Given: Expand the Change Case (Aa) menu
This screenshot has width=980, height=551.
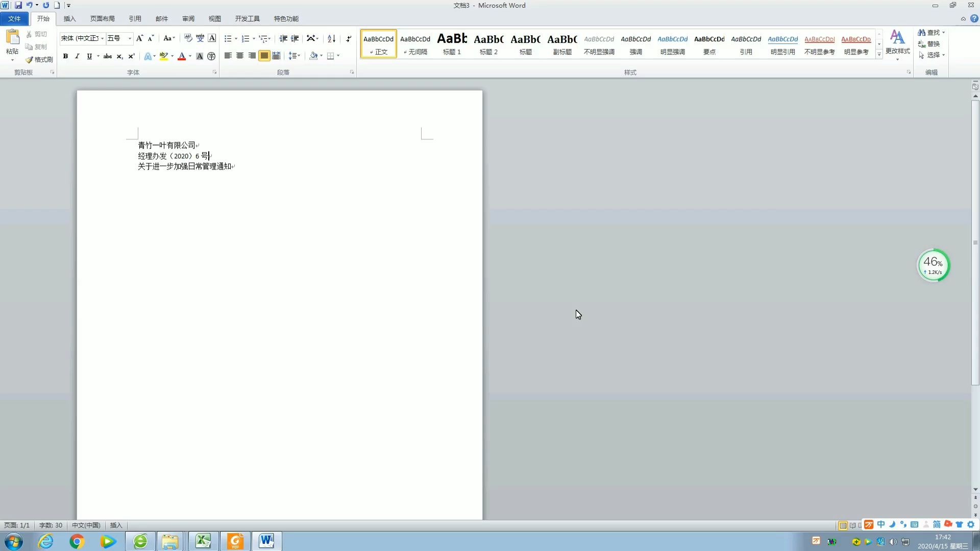Looking at the screenshot, I should point(169,38).
